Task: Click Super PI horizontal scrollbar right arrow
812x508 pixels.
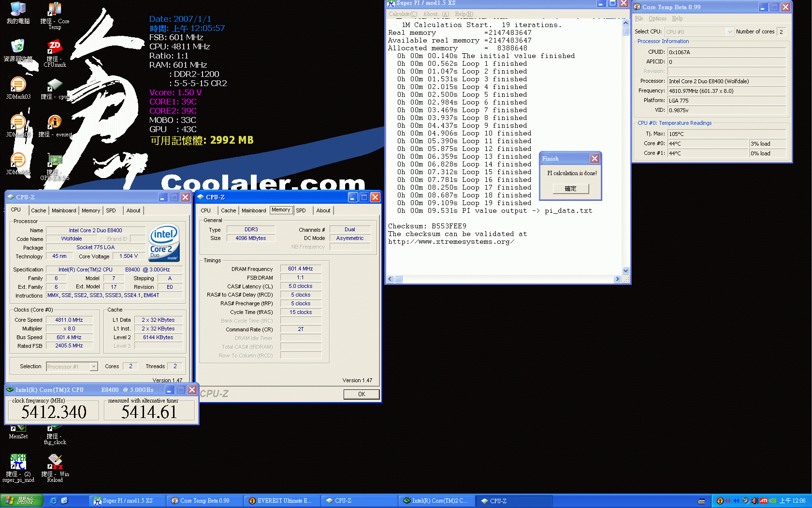Action: point(617,279)
